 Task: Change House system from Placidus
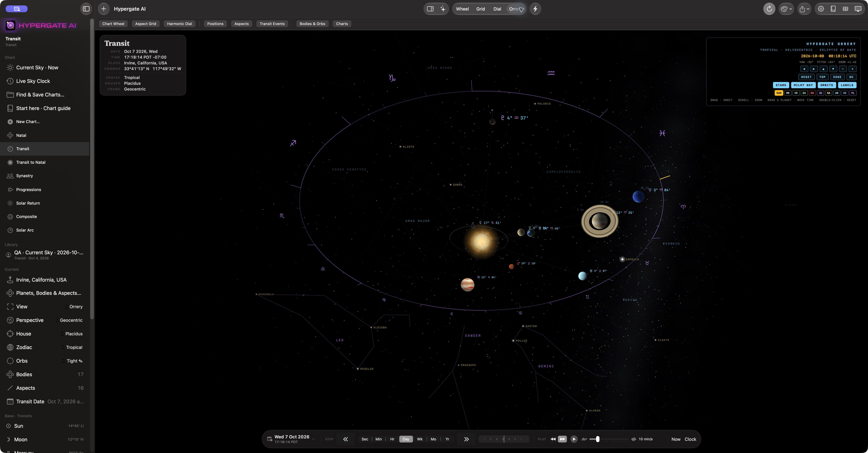pyautogui.click(x=71, y=334)
